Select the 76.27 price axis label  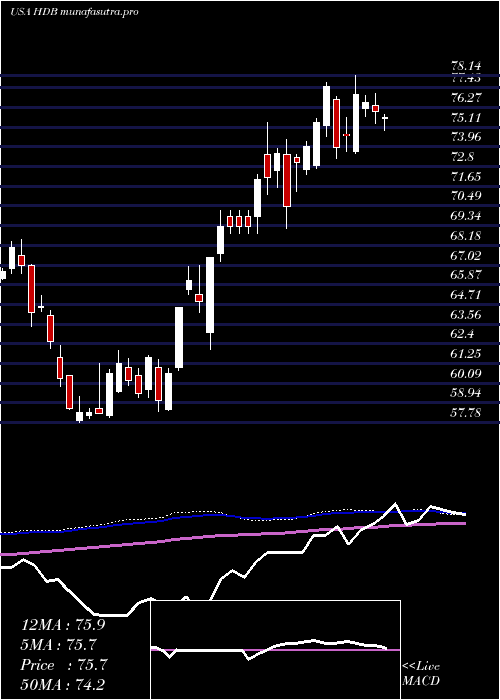(x=467, y=98)
